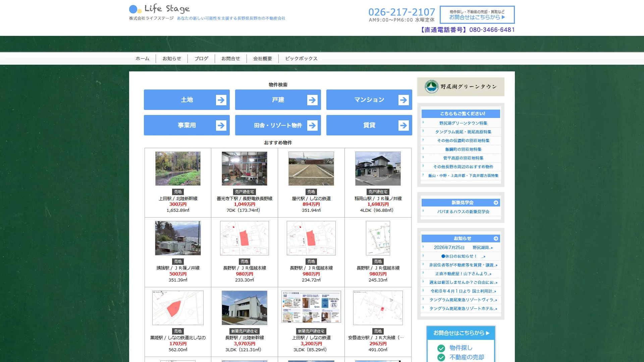
Task: Open 令和８年４月１日より 国土利用計 news item
Action: pos(463,291)
